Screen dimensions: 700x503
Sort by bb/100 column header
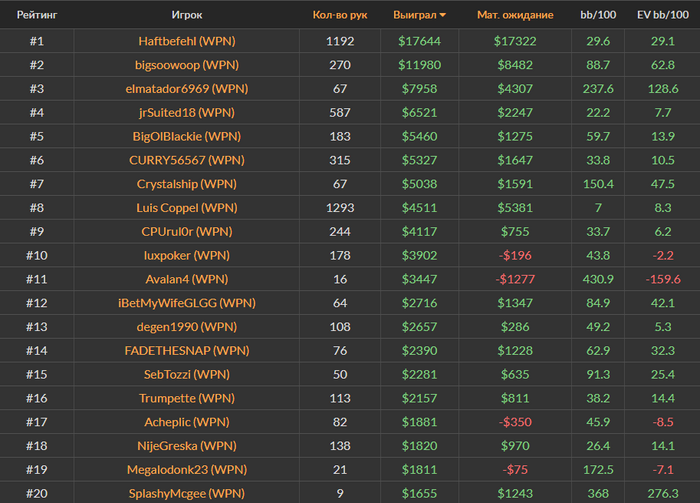tap(599, 16)
